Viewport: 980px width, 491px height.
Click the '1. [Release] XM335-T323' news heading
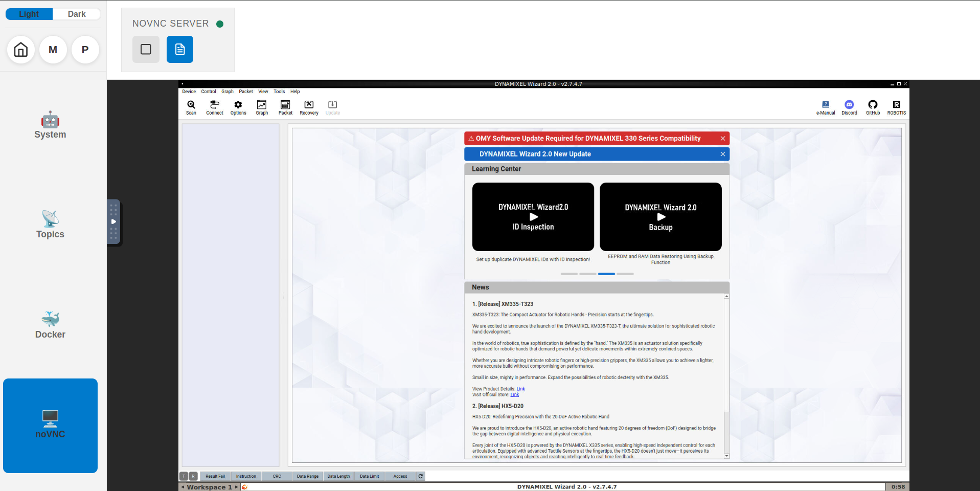[x=503, y=304]
